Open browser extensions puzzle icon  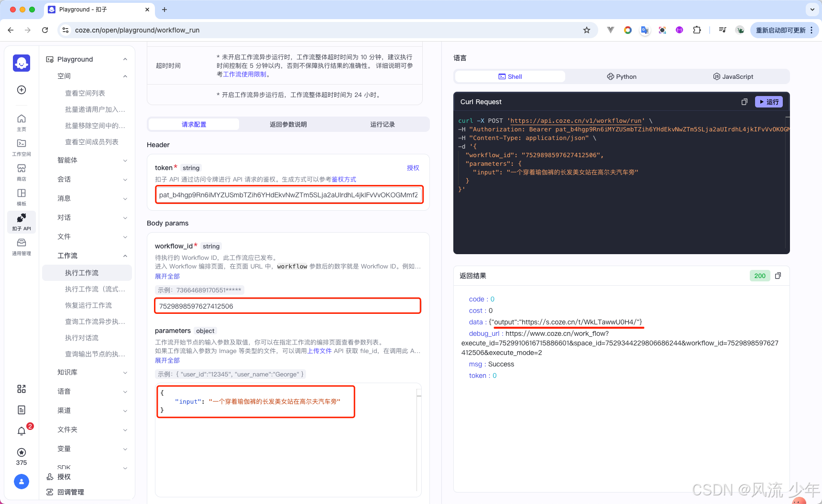697,30
